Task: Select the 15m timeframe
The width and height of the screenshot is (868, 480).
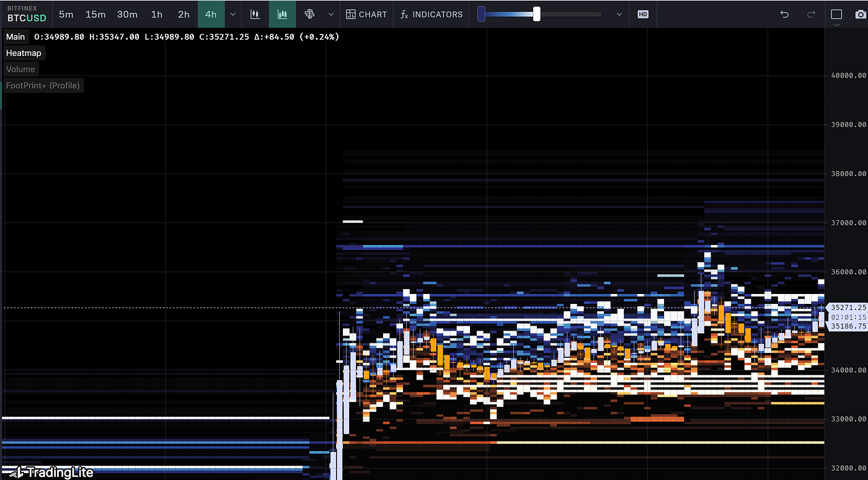Action: pos(95,14)
